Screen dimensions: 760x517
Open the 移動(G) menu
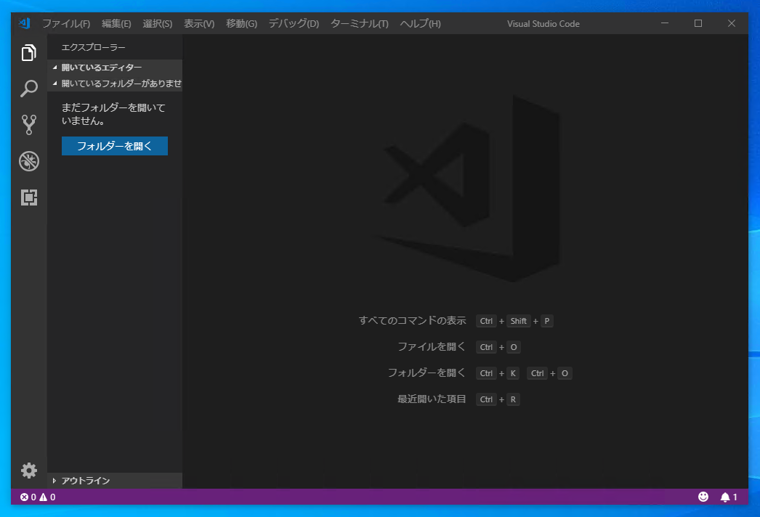[x=241, y=24]
